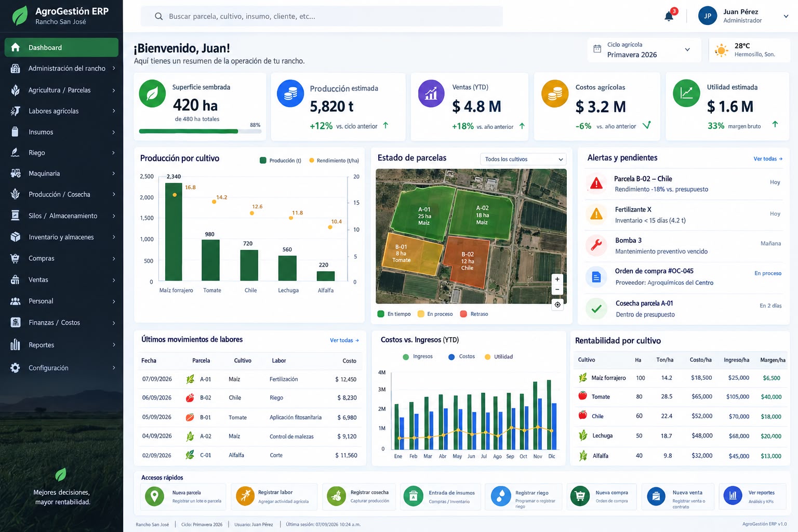Expand the Agricultura / Parcelas chevron
Viewport: 798px width, 532px height.
point(114,90)
